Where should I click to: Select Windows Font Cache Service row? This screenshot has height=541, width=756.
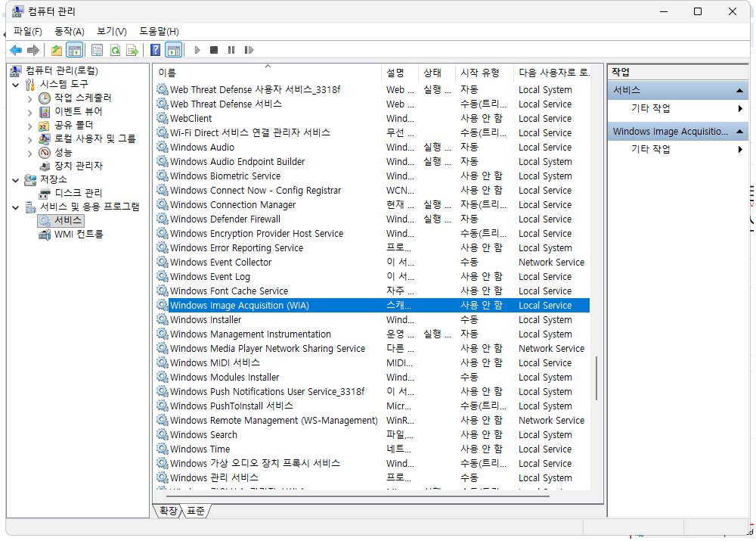[x=372, y=291]
